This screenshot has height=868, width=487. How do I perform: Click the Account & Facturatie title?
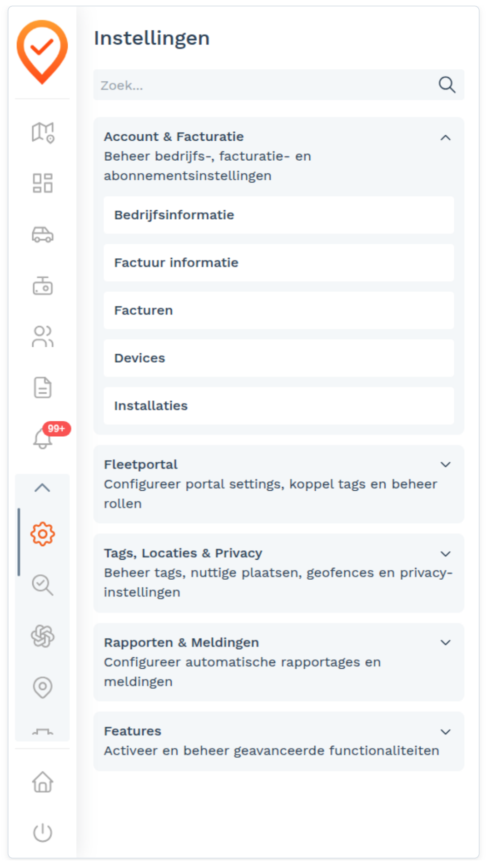(x=174, y=137)
